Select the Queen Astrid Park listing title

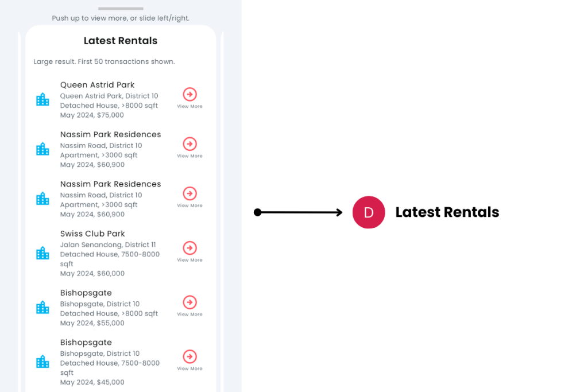(x=97, y=85)
